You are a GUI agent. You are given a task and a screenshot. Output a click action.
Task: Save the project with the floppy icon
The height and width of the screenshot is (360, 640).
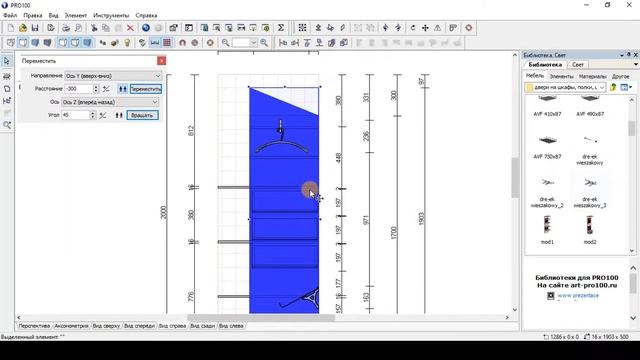tap(35, 28)
